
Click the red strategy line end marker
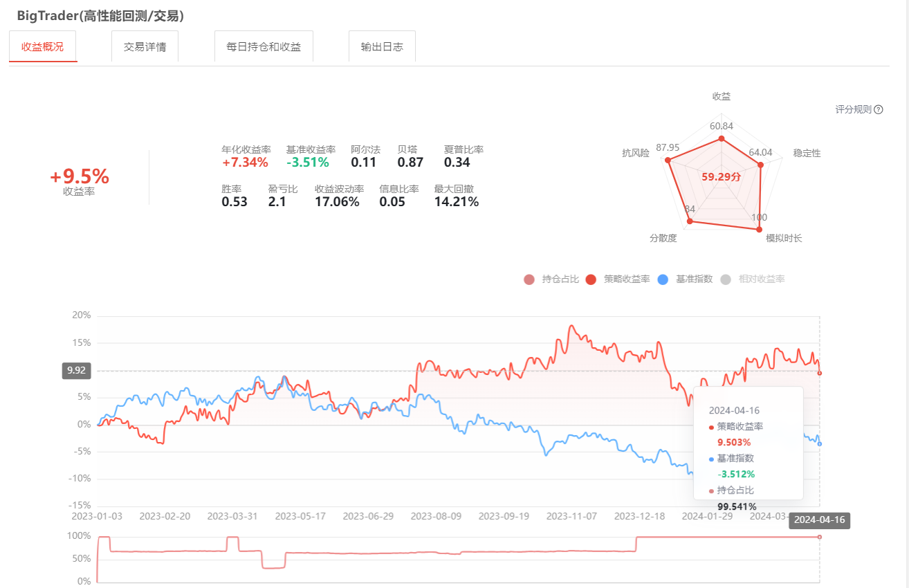click(x=820, y=373)
